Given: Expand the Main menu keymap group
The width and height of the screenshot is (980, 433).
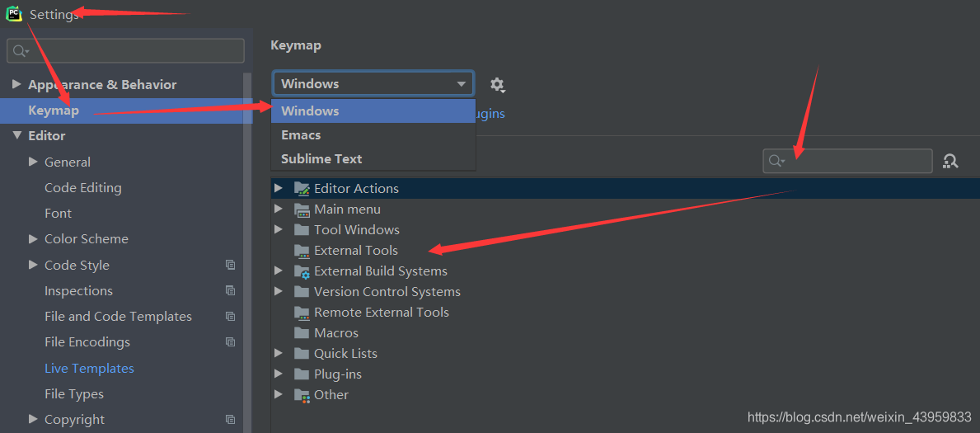Looking at the screenshot, I should [278, 209].
